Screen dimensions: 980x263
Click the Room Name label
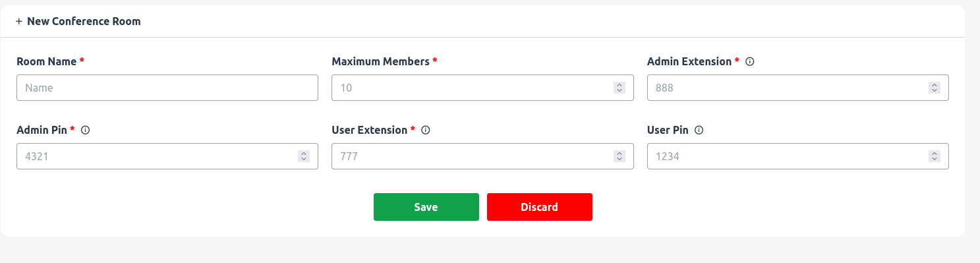pos(46,61)
